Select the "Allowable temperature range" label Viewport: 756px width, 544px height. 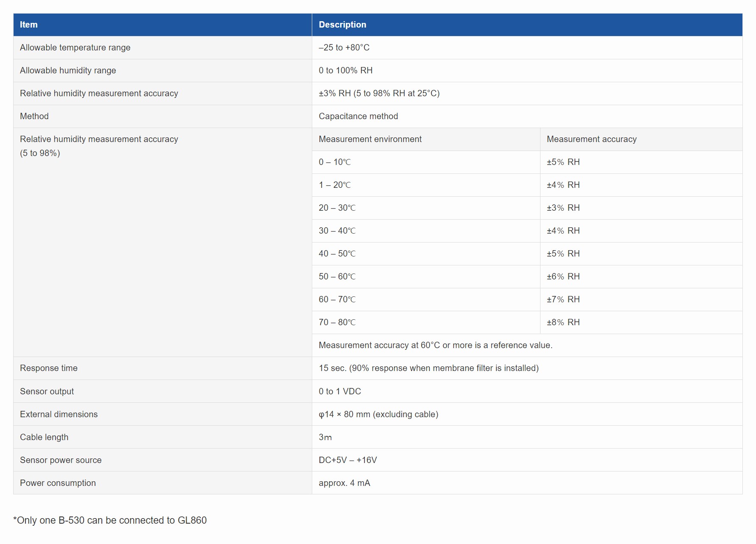pyautogui.click(x=75, y=47)
